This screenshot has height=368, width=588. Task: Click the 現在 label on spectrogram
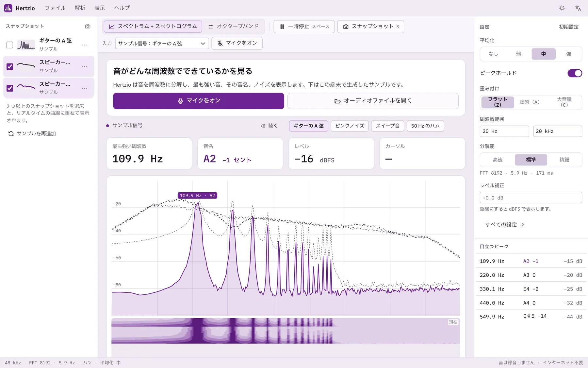(x=453, y=322)
